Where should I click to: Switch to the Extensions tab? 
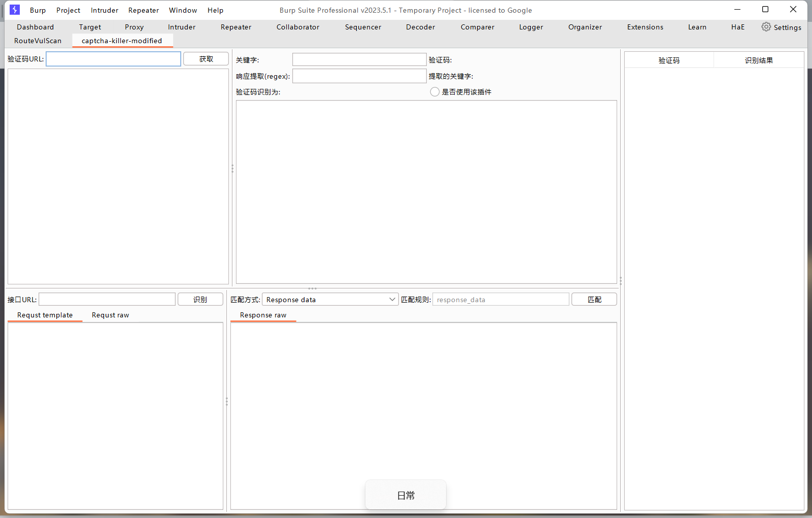(x=645, y=27)
